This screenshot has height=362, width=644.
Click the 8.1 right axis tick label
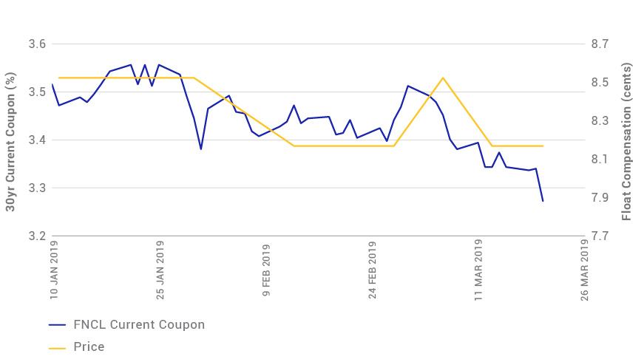tap(600, 160)
